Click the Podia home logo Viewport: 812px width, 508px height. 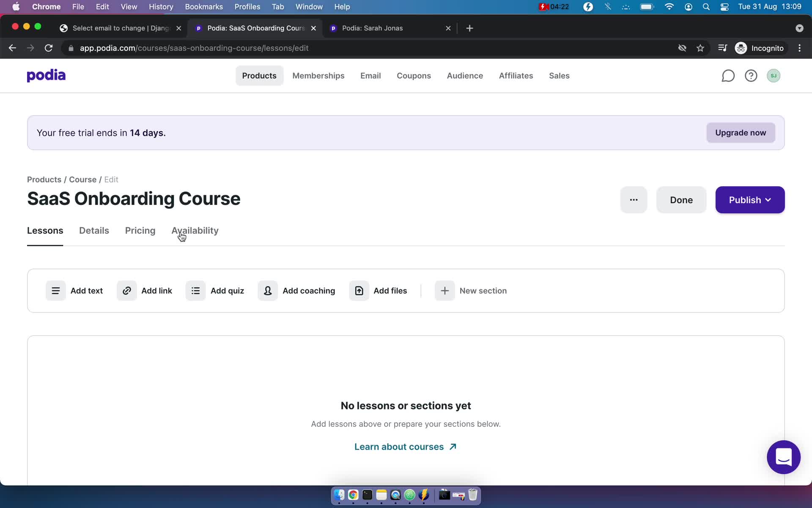click(x=46, y=75)
